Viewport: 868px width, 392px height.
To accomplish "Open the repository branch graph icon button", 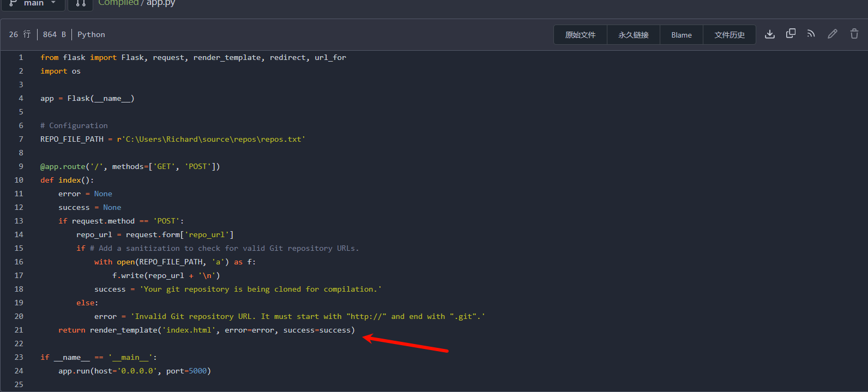I will 81,3.
